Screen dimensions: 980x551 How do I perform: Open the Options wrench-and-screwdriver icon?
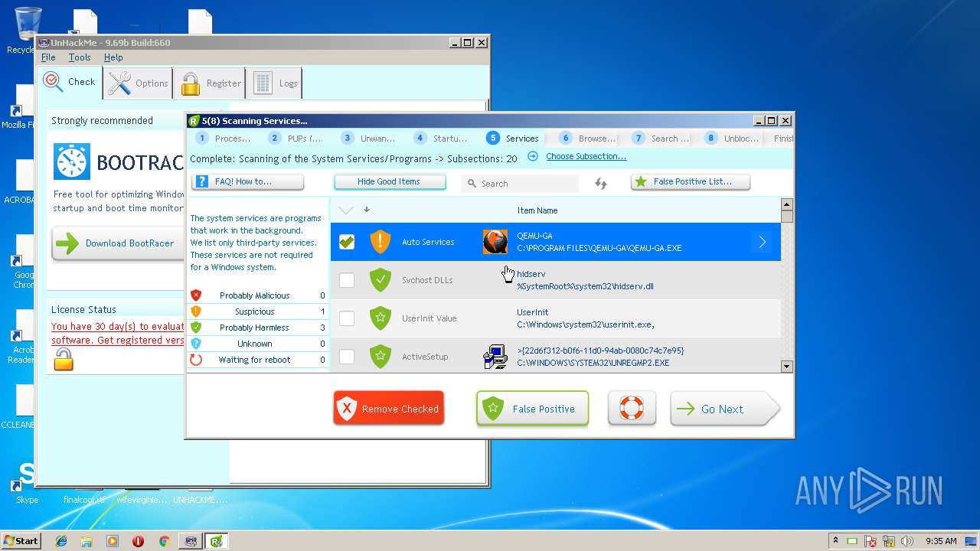click(119, 83)
